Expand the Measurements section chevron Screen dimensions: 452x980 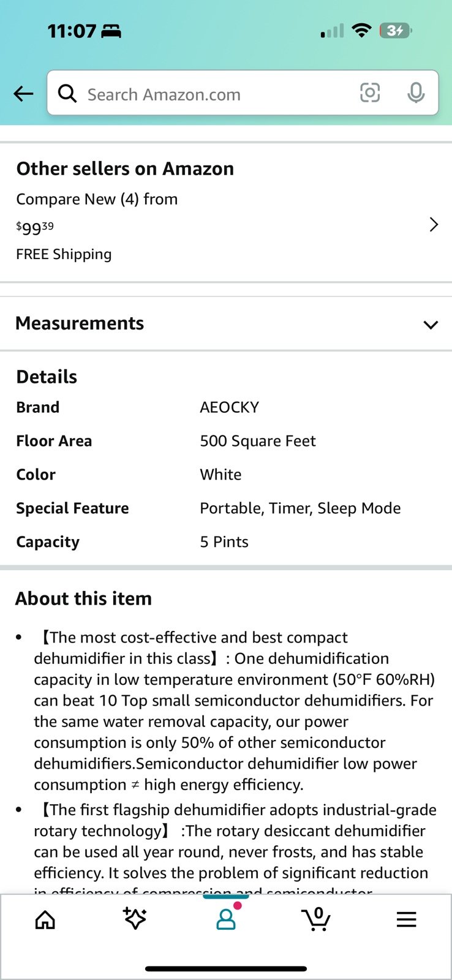click(431, 325)
